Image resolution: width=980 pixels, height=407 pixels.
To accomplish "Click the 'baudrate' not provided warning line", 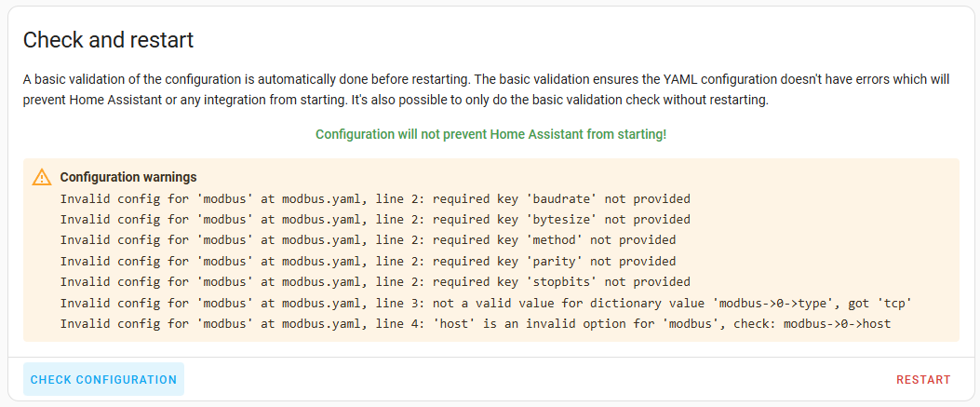I will point(375,198).
